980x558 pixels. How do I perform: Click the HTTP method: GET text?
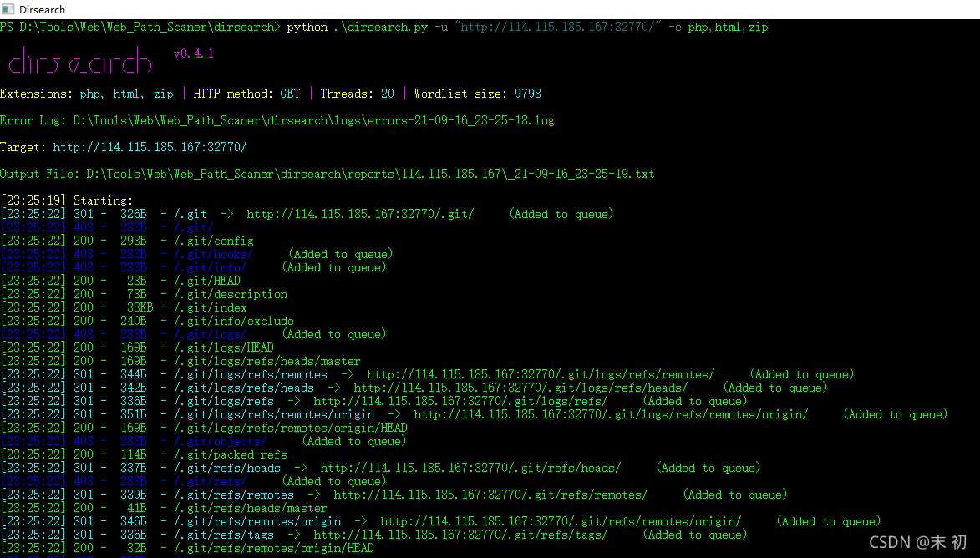246,94
